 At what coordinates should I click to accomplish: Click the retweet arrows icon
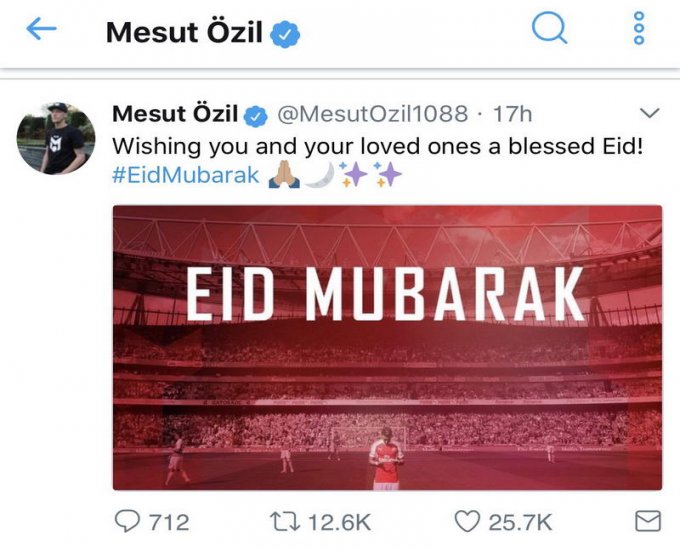pyautogui.click(x=284, y=521)
